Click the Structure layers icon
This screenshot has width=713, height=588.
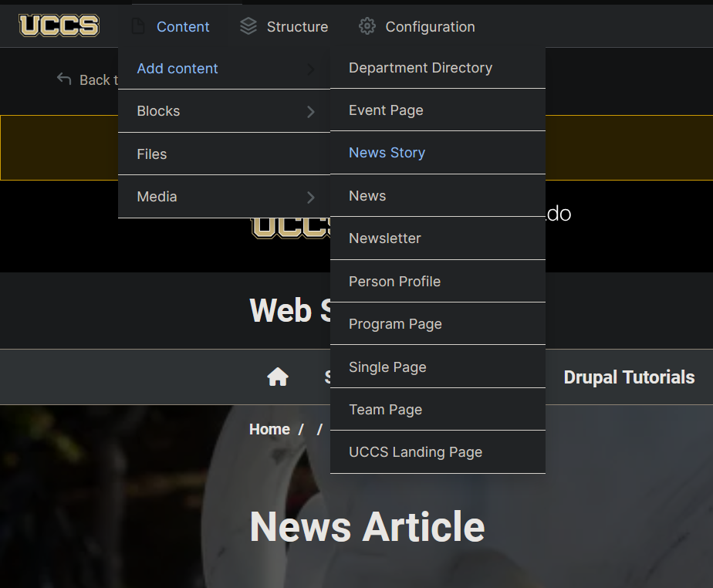[x=248, y=26]
